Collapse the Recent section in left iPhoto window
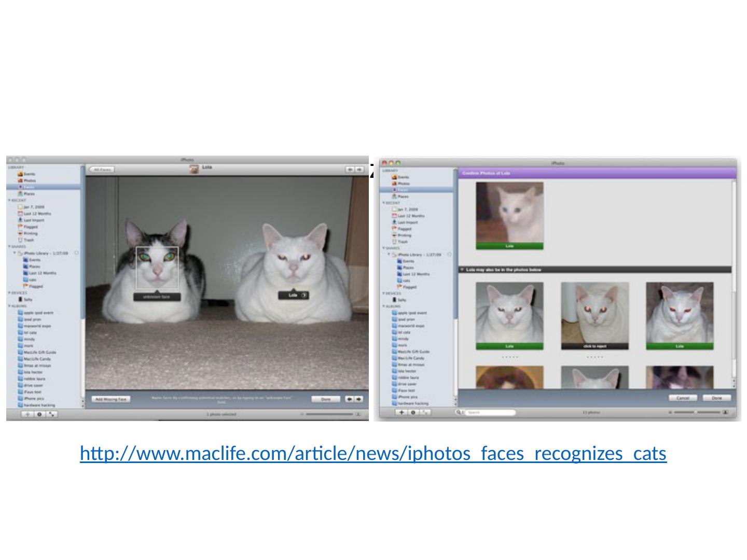This screenshot has width=747, height=560. click(9, 200)
